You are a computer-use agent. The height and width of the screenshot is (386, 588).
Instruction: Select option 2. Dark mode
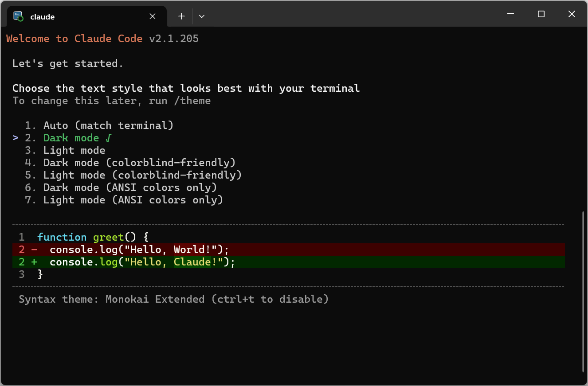pos(68,138)
